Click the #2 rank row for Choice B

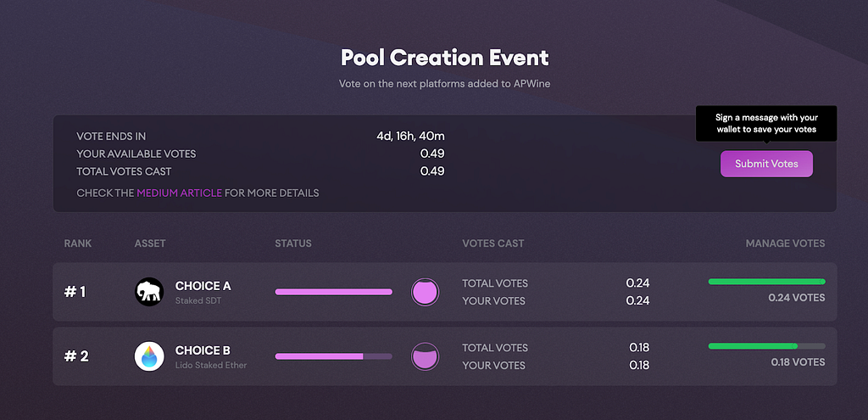[444, 356]
